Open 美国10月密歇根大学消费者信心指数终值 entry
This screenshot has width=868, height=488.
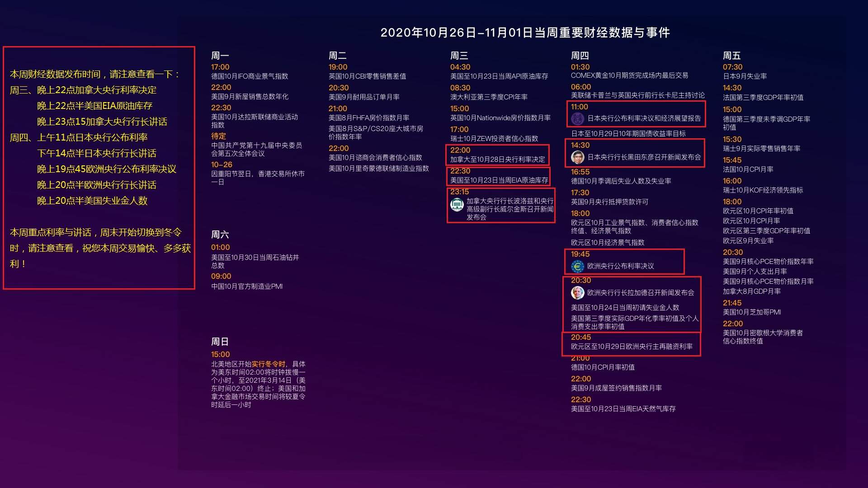tap(762, 337)
